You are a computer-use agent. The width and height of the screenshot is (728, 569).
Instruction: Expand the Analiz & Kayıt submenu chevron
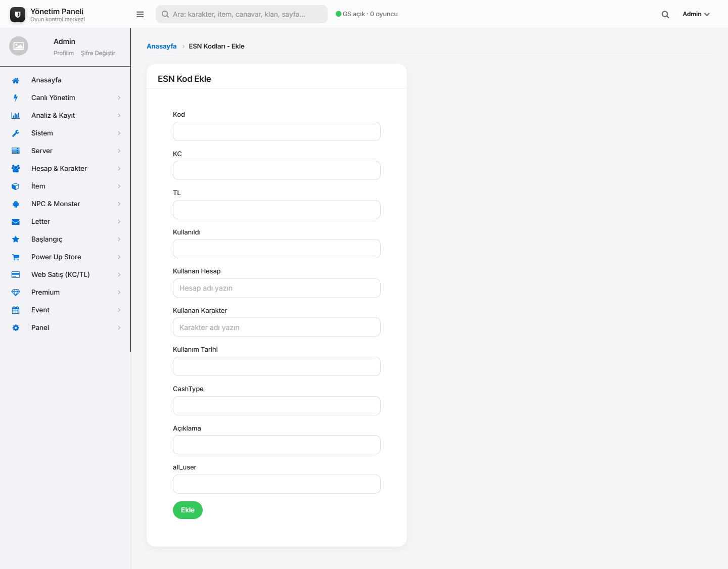tap(119, 116)
